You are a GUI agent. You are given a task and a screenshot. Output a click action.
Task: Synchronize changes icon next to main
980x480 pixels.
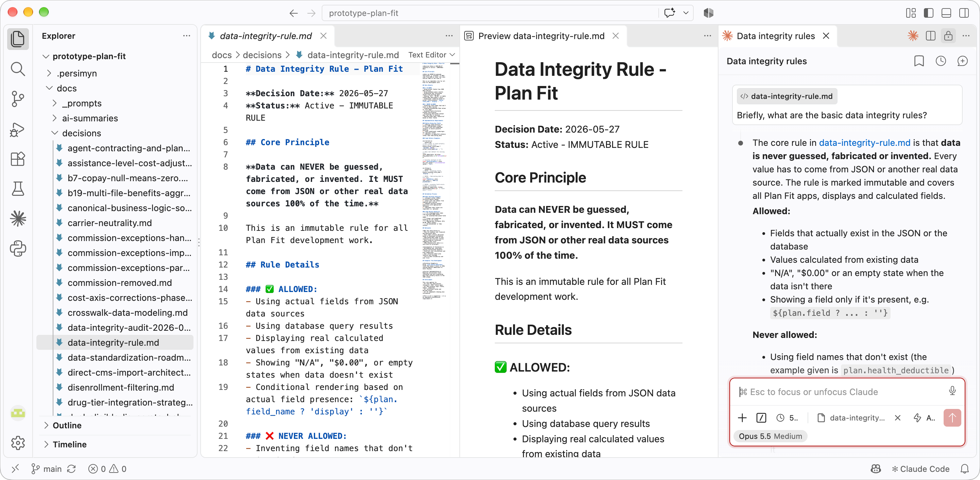71,468
